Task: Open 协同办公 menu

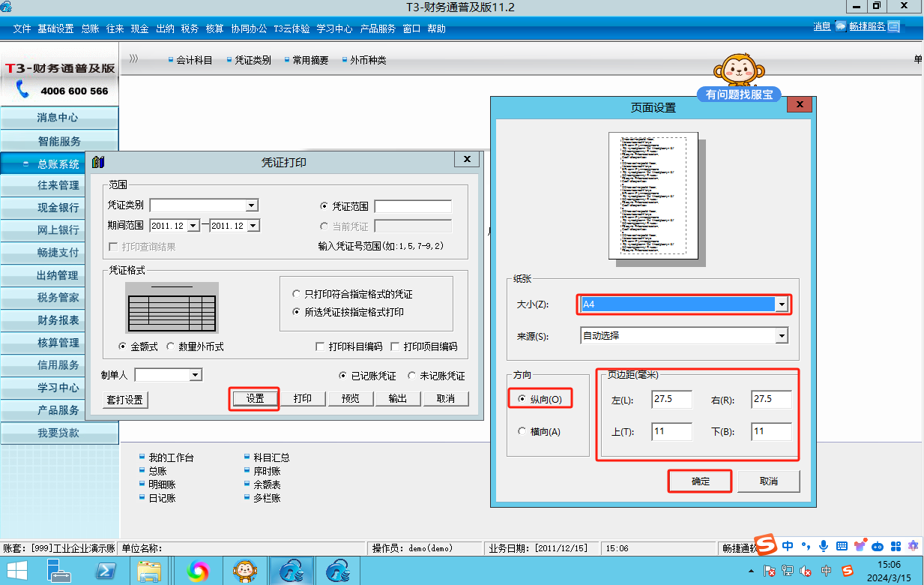Action: coord(249,28)
